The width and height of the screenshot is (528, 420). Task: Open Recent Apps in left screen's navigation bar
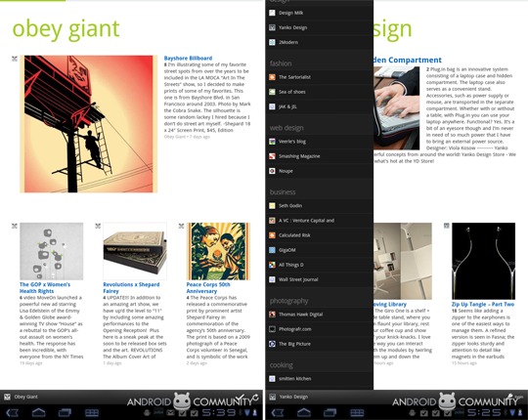[65, 412]
